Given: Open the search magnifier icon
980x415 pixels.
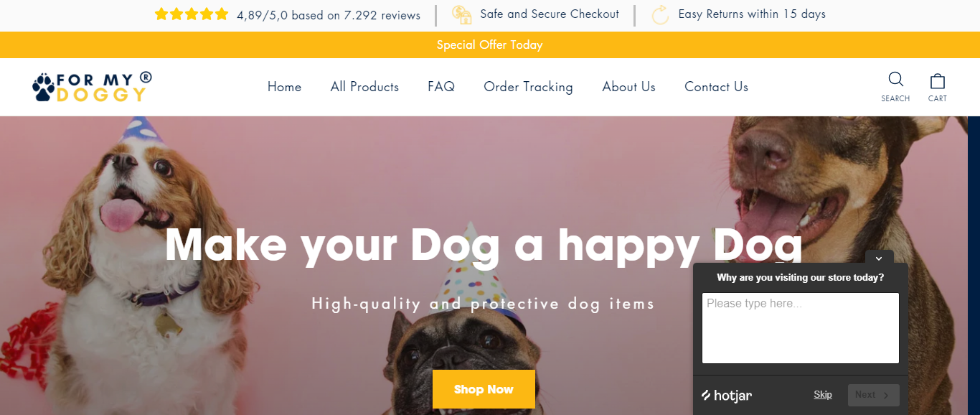Looking at the screenshot, I should pyautogui.click(x=895, y=80).
